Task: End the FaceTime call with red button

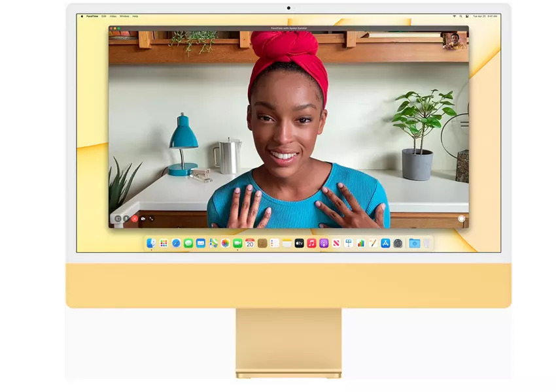Action: [135, 218]
